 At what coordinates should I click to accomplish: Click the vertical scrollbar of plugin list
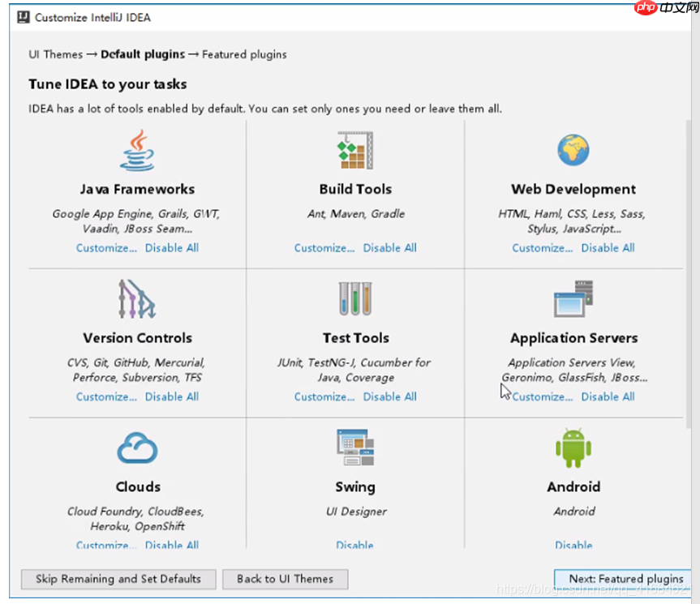tap(689, 272)
